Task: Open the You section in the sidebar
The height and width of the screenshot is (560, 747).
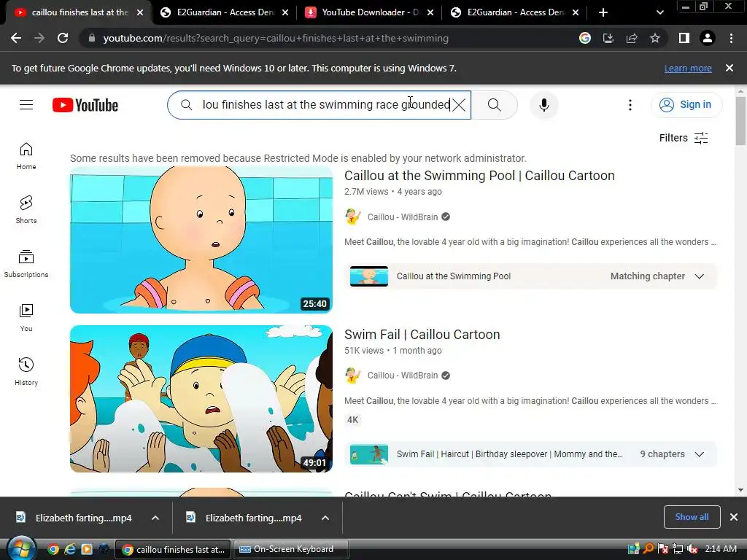Action: tap(26, 318)
